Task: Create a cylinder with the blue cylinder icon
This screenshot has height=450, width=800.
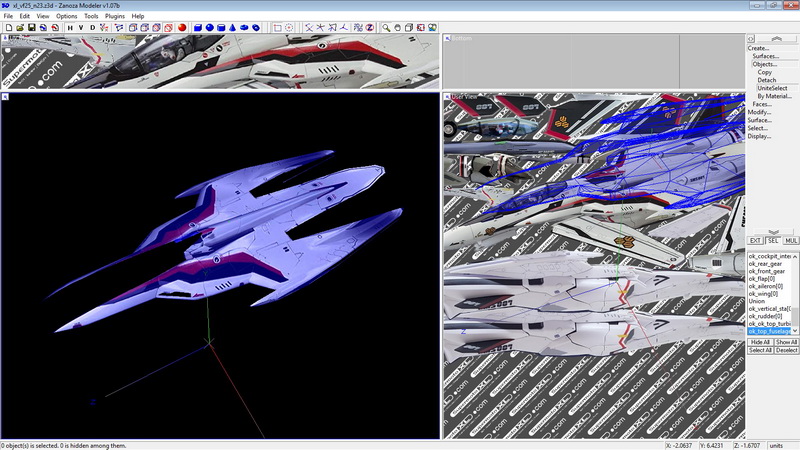Action: 221,28
